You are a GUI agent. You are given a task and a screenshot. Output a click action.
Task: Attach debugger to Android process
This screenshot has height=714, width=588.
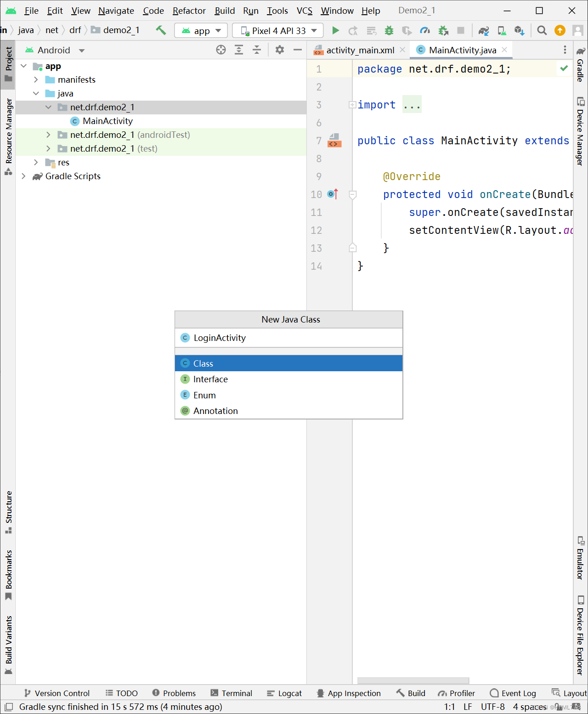tap(443, 30)
